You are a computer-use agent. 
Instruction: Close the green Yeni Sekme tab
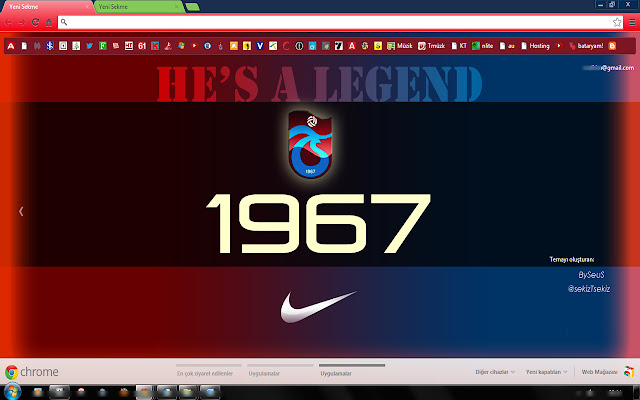(x=176, y=7)
